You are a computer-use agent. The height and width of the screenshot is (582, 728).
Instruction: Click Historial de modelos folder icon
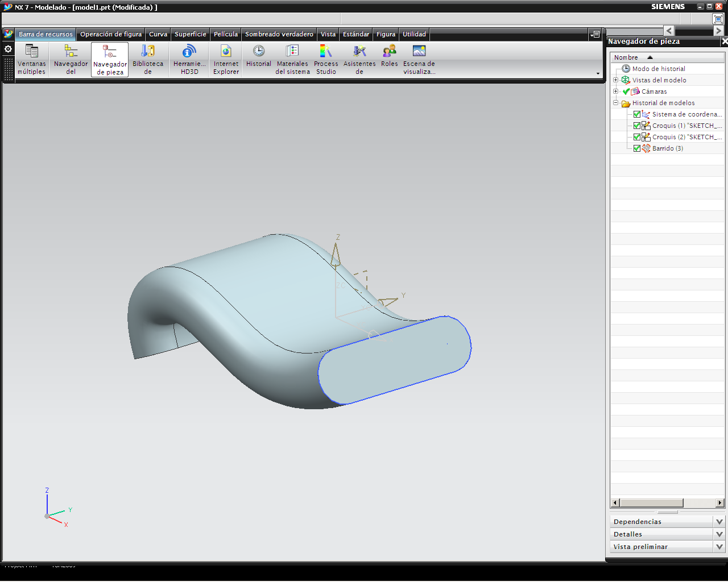pos(626,103)
